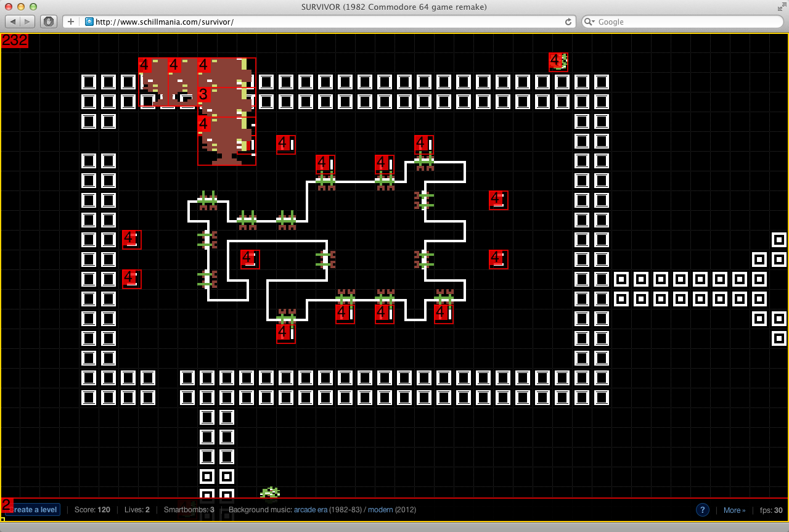Click the toolbar button right of the forward arrow

(48, 22)
